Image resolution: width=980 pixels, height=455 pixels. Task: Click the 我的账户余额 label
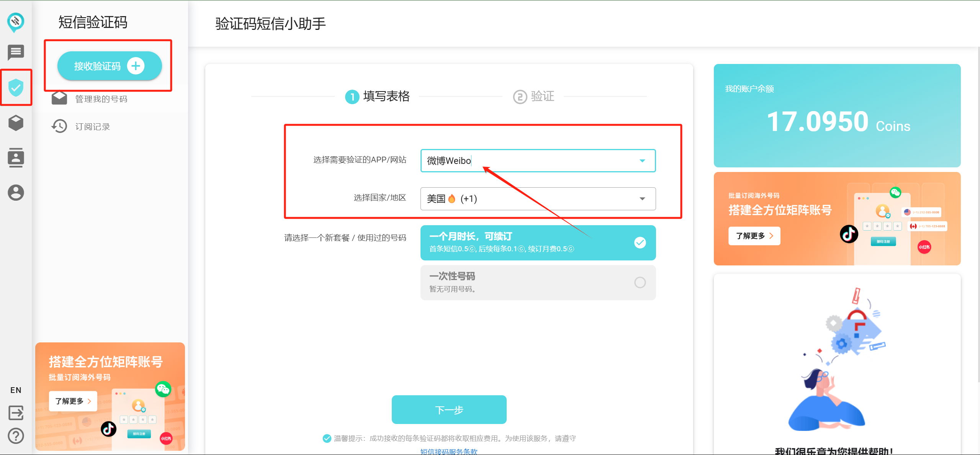[749, 89]
